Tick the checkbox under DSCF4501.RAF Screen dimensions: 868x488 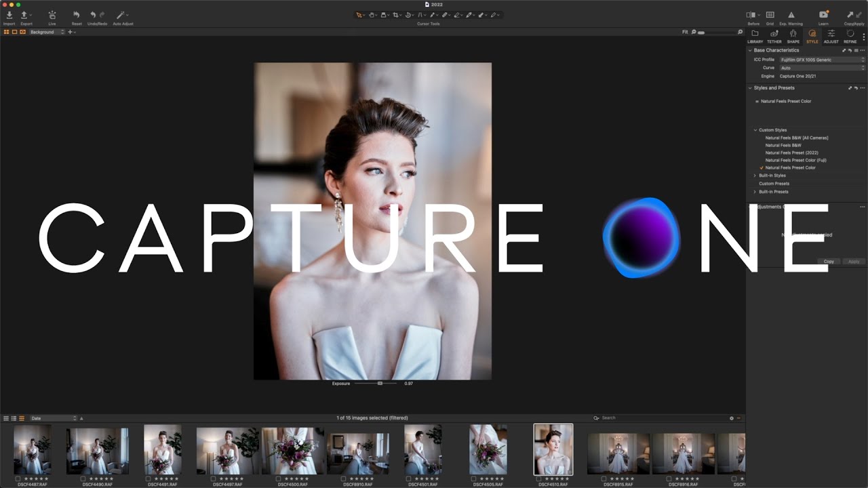coord(408,479)
